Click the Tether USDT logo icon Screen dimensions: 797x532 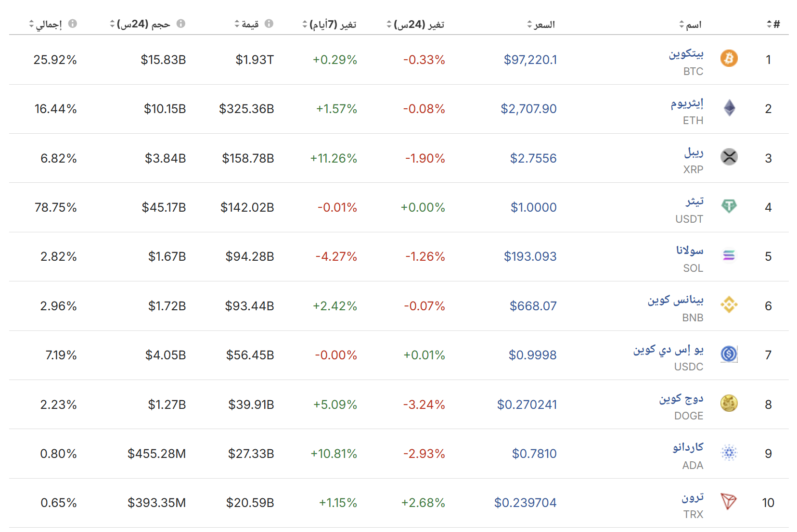click(729, 206)
